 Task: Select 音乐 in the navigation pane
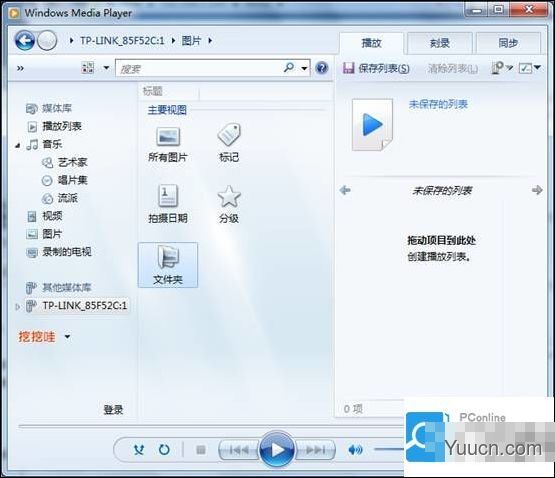tap(45, 144)
